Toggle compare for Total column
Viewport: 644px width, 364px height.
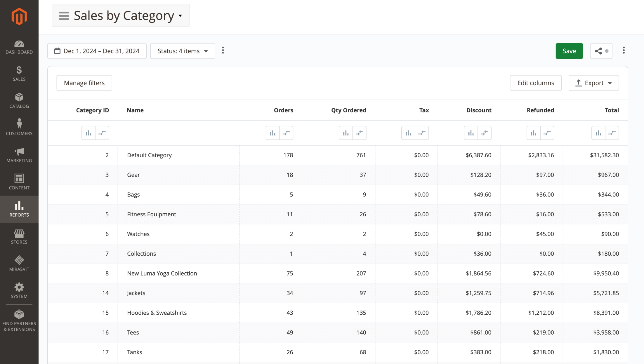pos(612,133)
